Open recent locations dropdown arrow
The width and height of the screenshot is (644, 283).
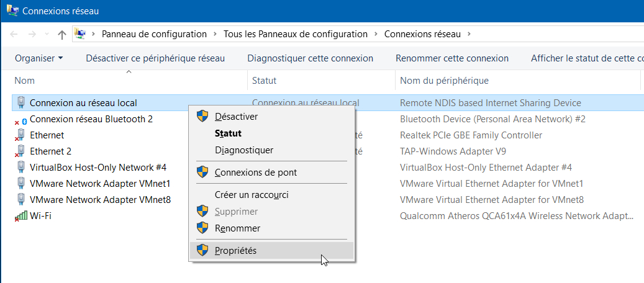coord(47,35)
